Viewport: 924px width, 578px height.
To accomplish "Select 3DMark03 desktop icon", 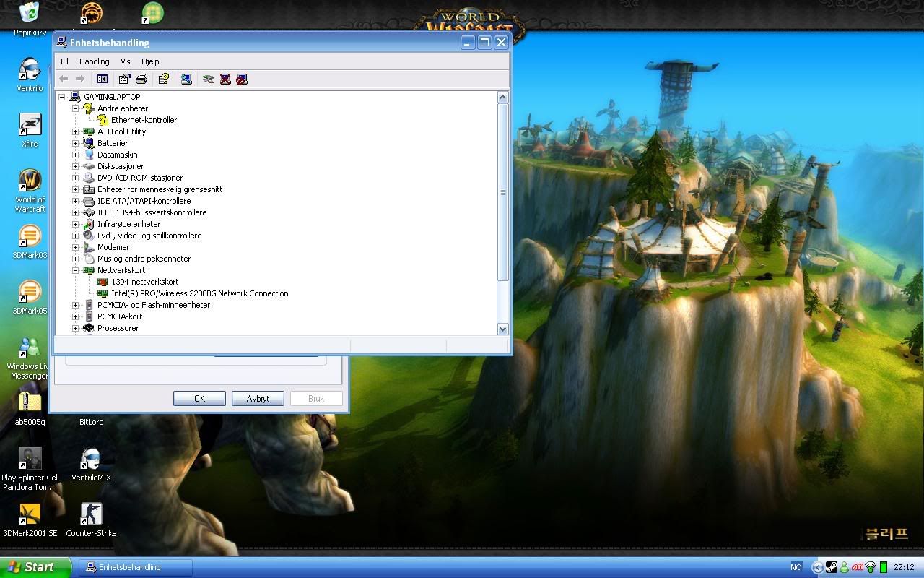I will [x=30, y=242].
